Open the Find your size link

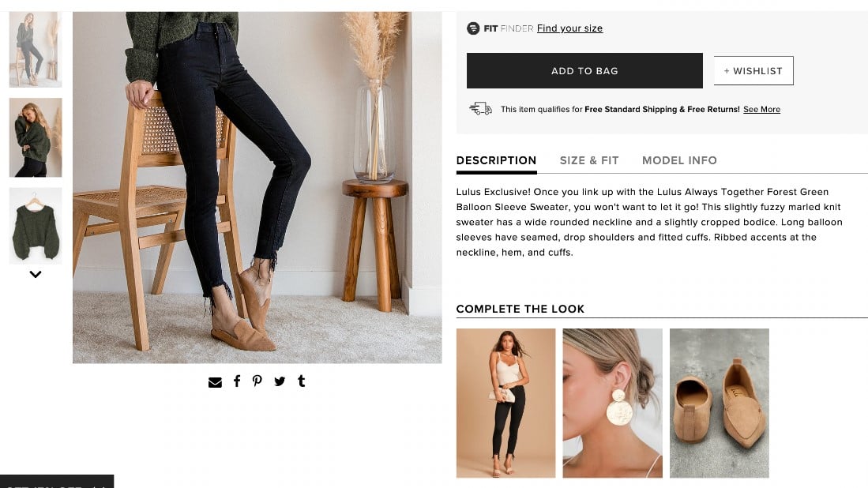[569, 28]
